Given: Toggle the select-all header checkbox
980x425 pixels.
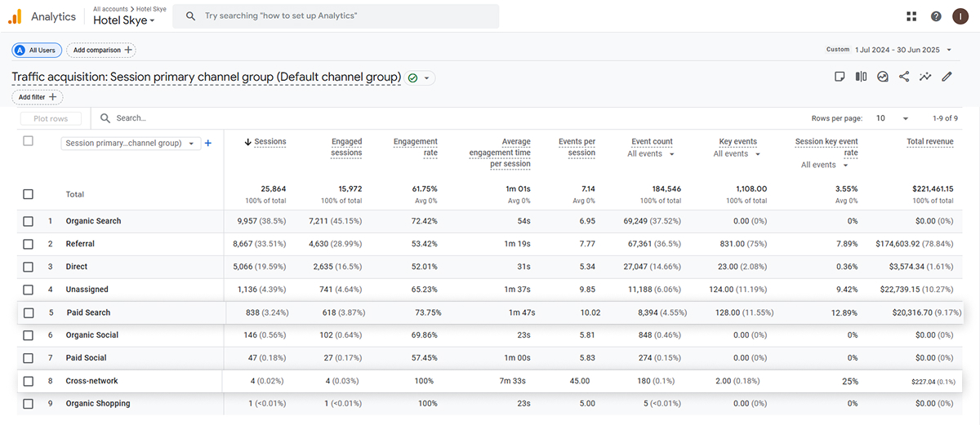Looking at the screenshot, I should pos(29,141).
